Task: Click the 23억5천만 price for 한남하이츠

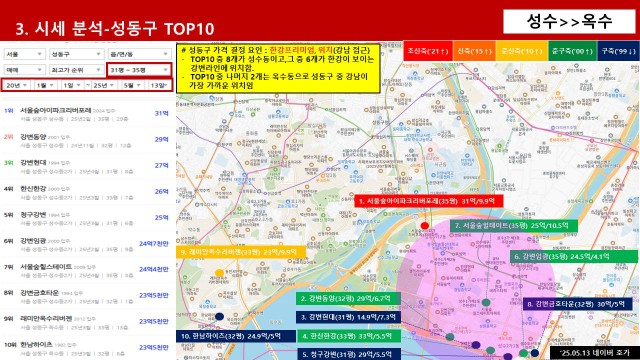Action: point(154,347)
